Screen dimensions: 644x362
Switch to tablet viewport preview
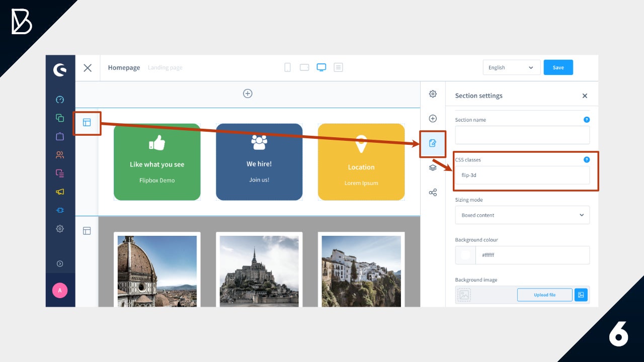click(x=304, y=67)
